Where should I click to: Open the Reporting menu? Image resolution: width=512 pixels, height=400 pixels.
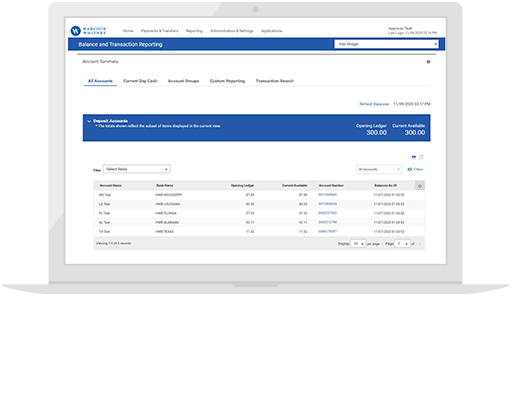[194, 31]
